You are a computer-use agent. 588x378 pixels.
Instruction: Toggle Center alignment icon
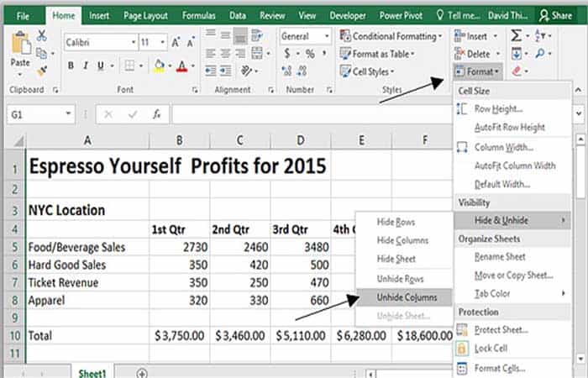click(225, 53)
